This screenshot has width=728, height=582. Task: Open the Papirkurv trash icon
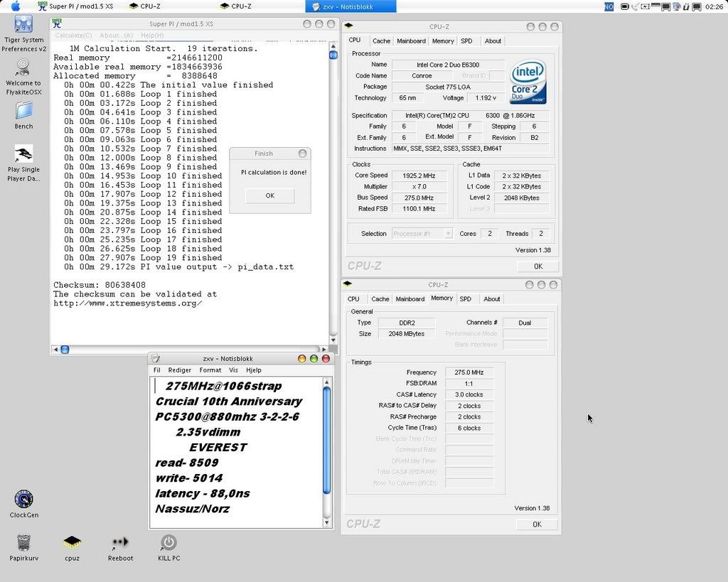[23, 542]
